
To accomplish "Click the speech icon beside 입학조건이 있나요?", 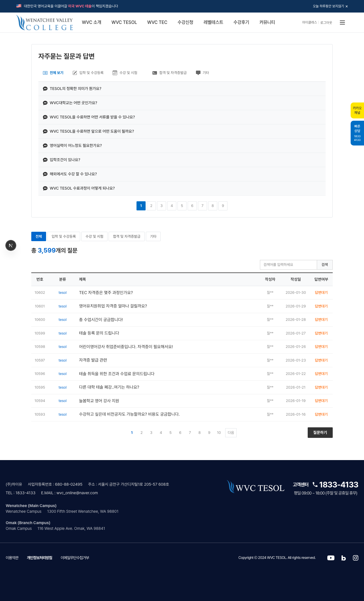I will [x=45, y=160].
